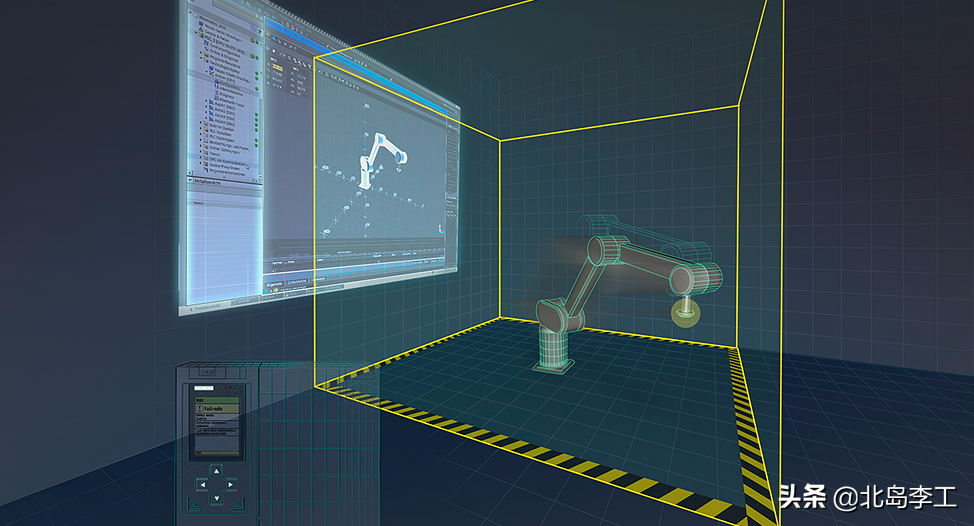The width and height of the screenshot is (974, 526).
Task: Select the PLC-Datentypen tree row
Action: [219, 136]
